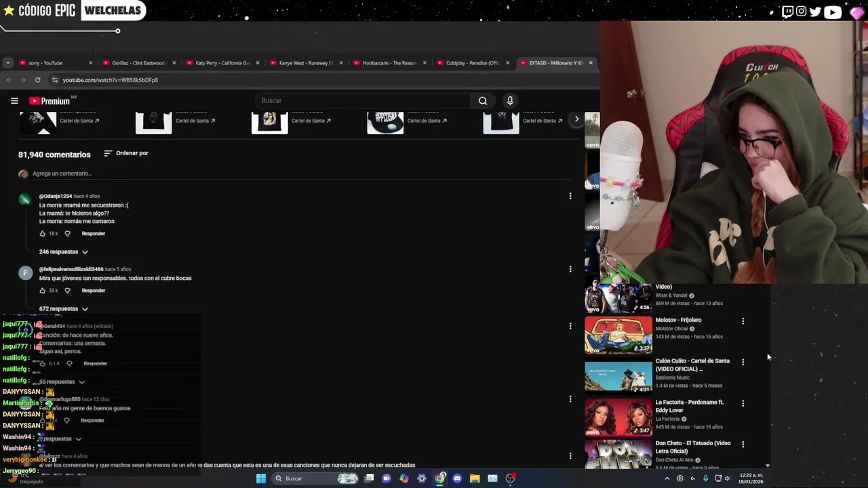The width and height of the screenshot is (868, 488).
Task: Open Molotov Oficial channel link
Action: click(x=671, y=329)
